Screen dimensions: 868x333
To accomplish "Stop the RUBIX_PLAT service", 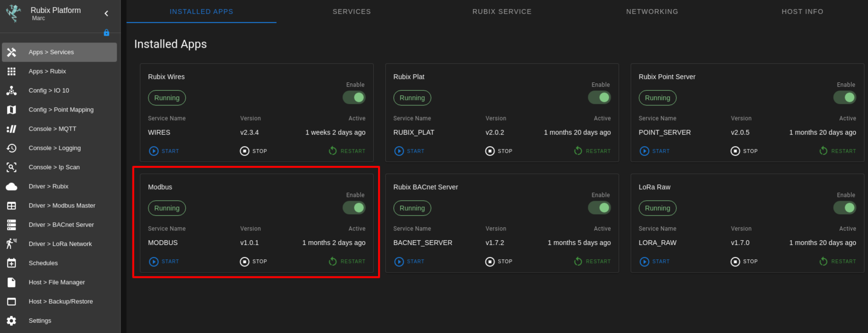I will point(499,151).
